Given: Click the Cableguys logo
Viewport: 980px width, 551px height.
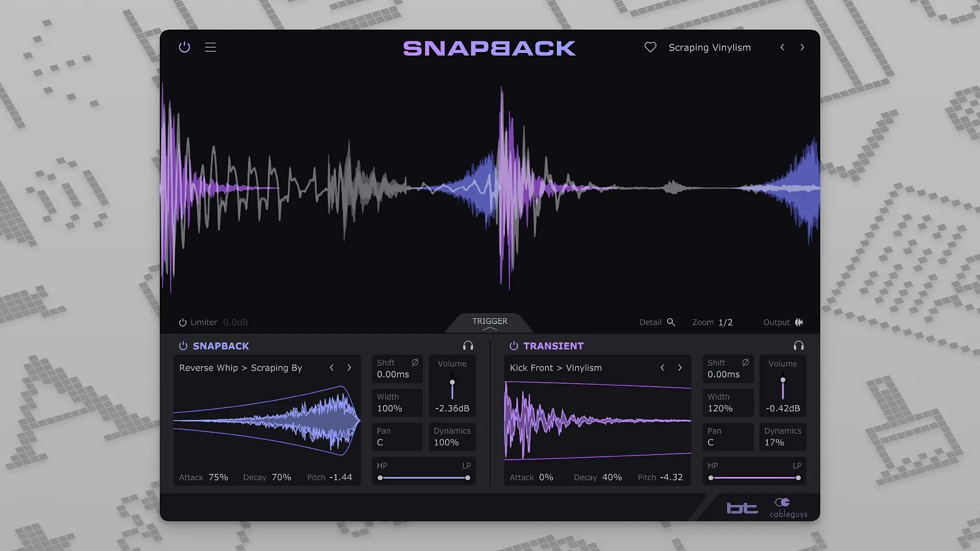Looking at the screenshot, I should [x=789, y=508].
